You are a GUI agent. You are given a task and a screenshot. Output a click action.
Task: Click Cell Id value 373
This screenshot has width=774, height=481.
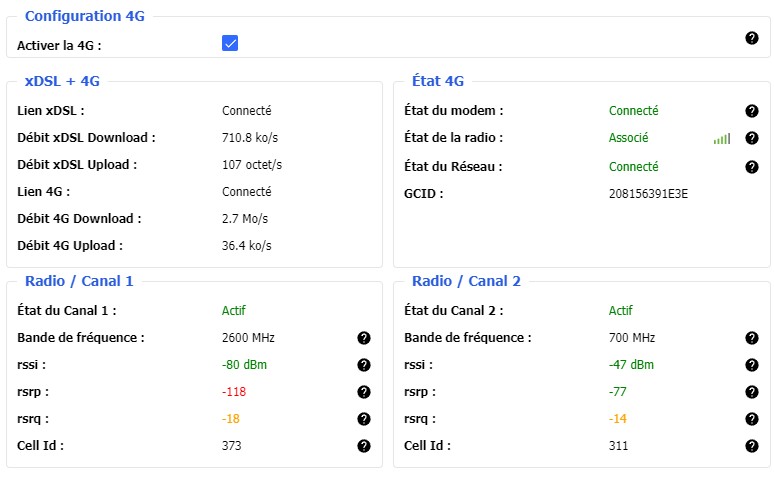click(232, 445)
